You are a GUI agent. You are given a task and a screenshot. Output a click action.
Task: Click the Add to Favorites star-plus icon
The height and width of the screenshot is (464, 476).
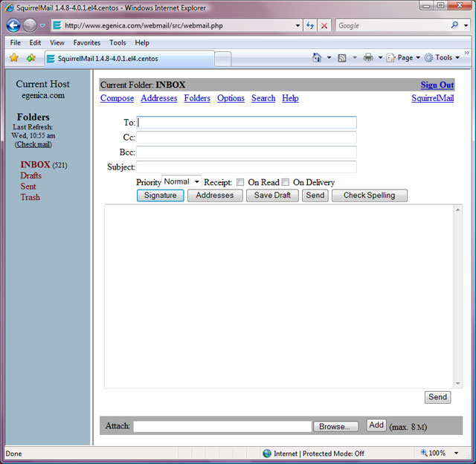[x=31, y=57]
